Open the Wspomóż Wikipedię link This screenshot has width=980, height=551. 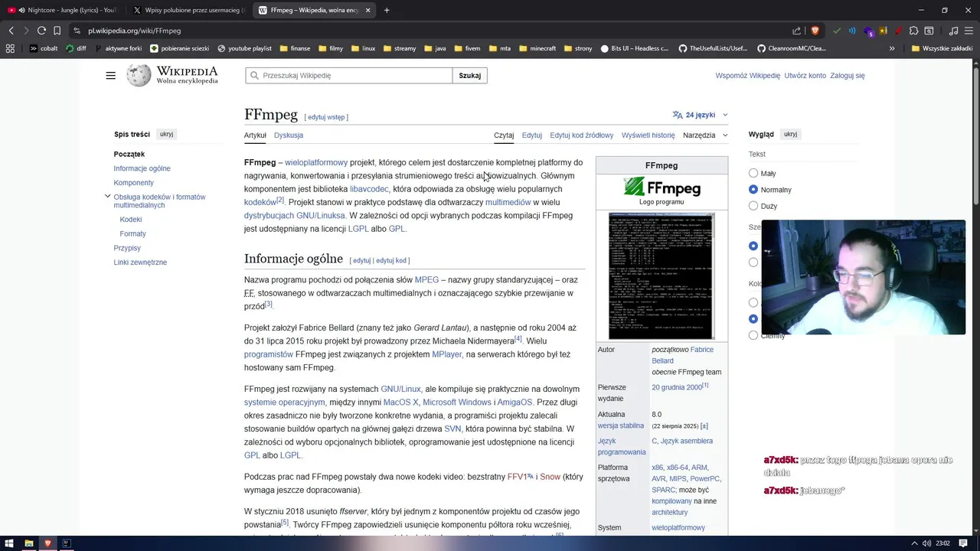tap(748, 76)
